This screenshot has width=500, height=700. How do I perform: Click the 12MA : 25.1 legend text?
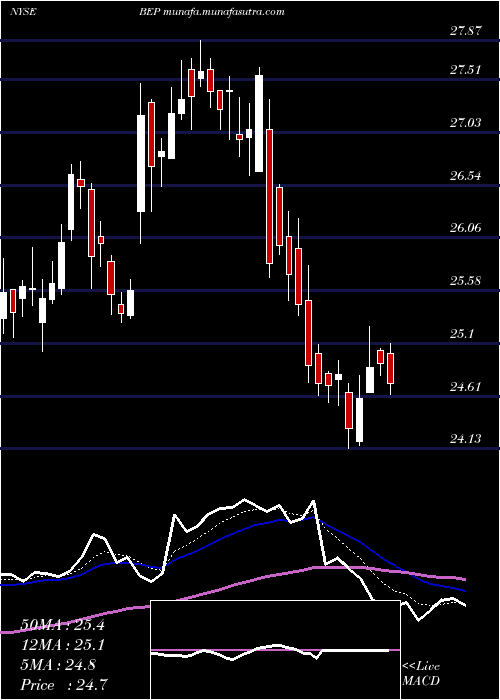click(x=63, y=645)
